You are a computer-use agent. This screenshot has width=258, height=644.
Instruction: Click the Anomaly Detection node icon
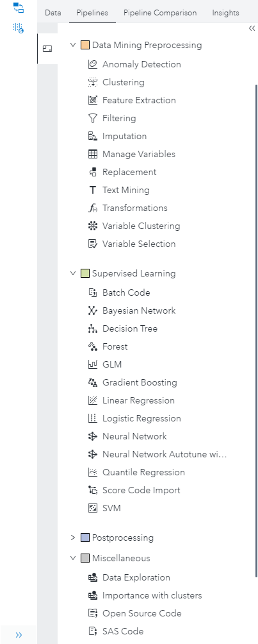[93, 65]
